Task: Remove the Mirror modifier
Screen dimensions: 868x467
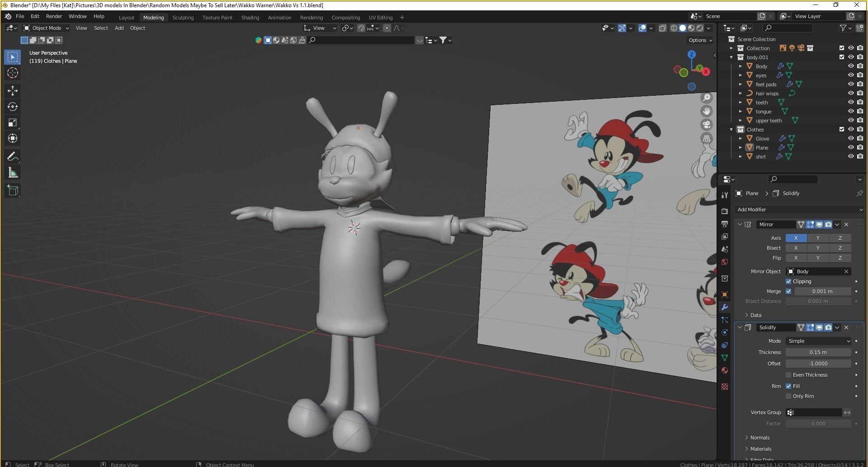Action: [846, 224]
